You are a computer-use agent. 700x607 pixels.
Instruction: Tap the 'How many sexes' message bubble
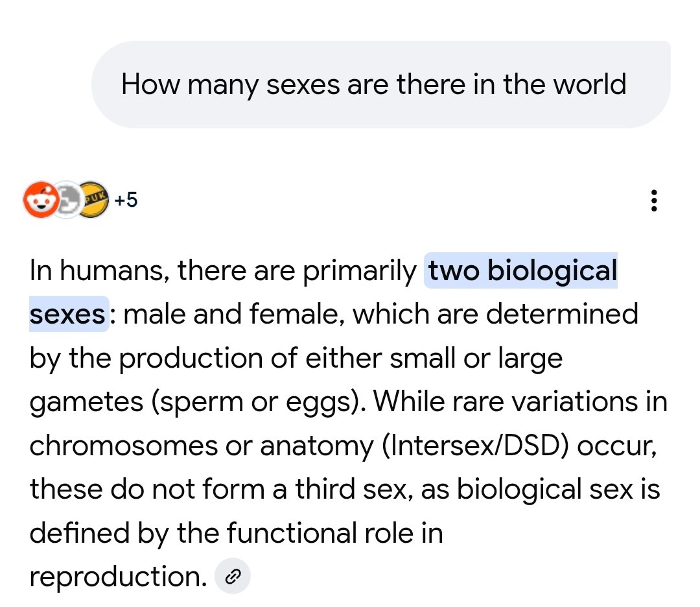374,84
